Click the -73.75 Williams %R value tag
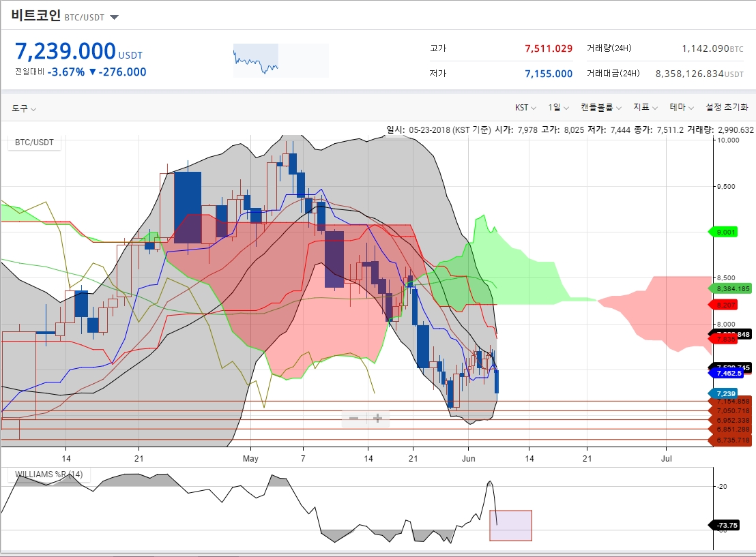The width and height of the screenshot is (756, 557). (724, 525)
